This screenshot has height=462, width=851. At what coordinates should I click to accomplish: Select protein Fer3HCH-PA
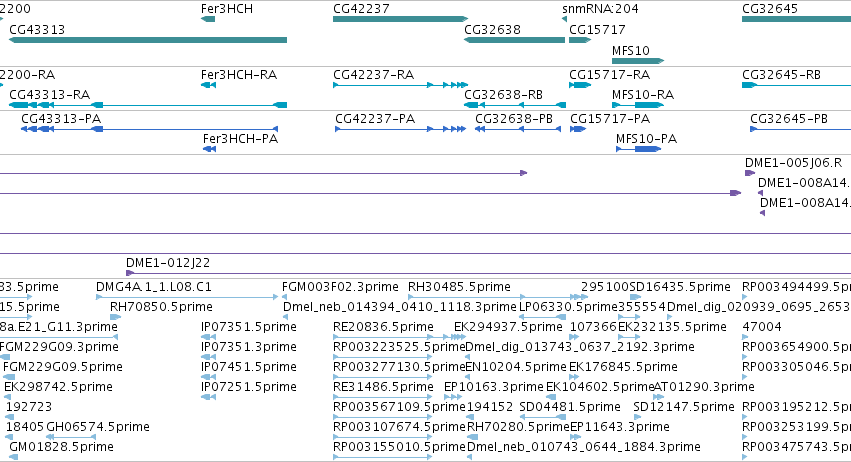tap(209, 149)
